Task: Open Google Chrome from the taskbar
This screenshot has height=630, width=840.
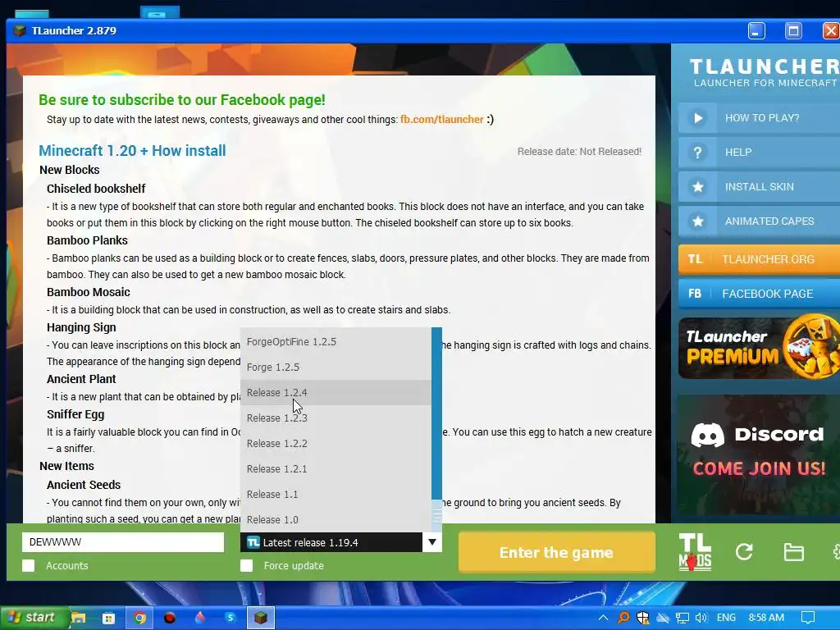Action: tap(139, 619)
